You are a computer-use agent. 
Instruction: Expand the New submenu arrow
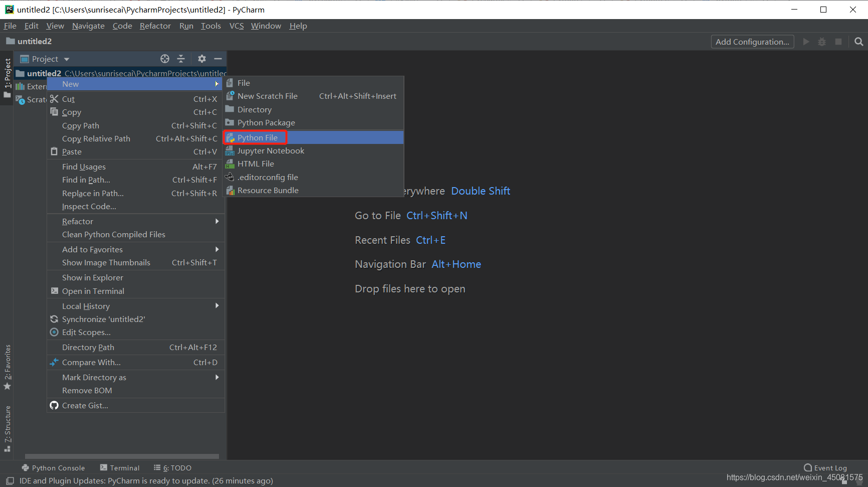tap(216, 84)
